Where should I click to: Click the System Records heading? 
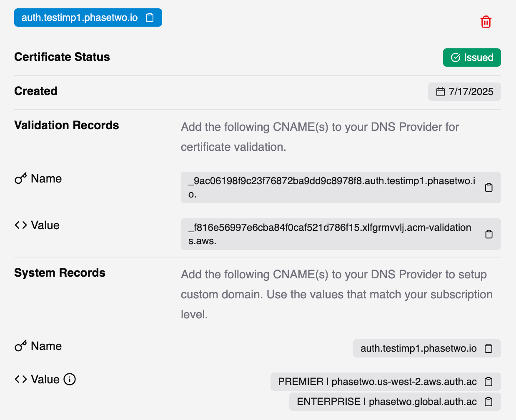point(60,272)
